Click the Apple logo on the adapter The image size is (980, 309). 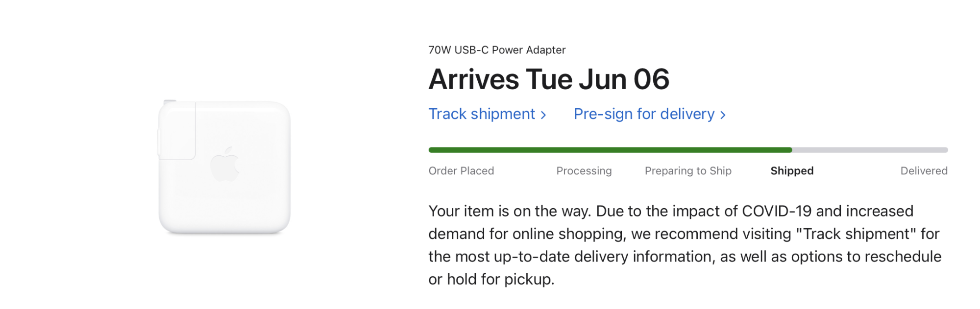225,164
